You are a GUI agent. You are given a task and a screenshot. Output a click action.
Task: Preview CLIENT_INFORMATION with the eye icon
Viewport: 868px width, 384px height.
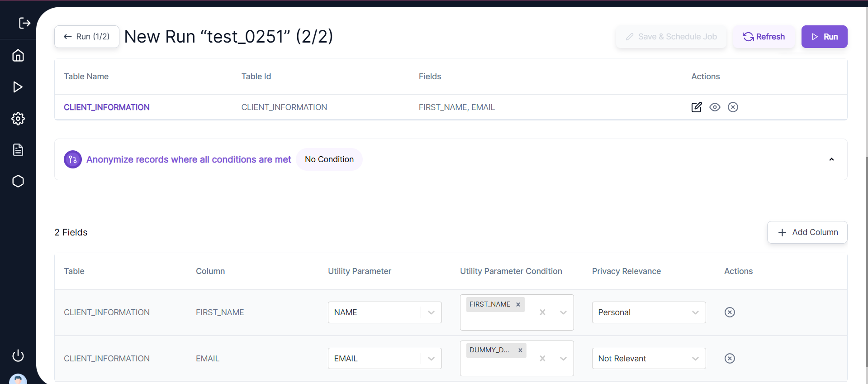(x=715, y=107)
